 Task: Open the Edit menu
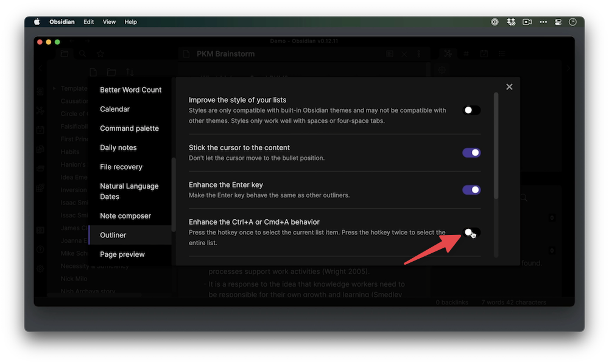[88, 22]
